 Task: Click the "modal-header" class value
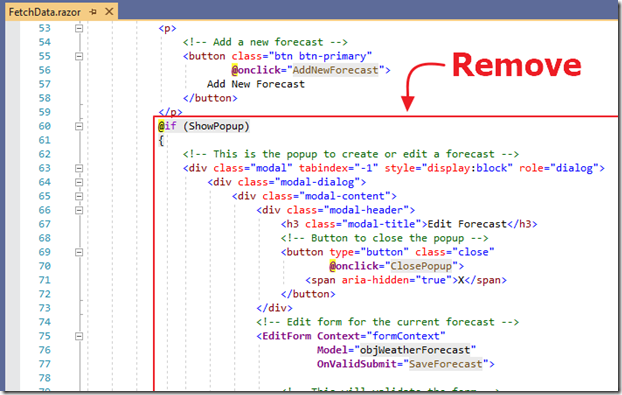[366, 210]
